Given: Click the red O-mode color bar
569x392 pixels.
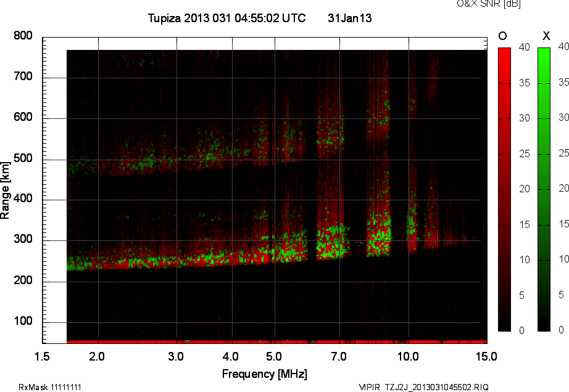Looking at the screenshot, I should pos(504,189).
